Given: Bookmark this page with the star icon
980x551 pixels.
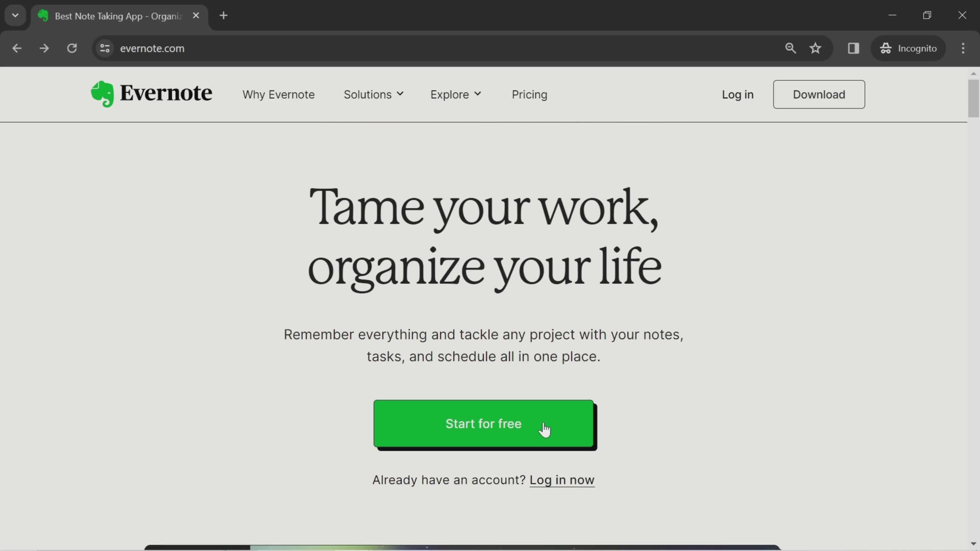Looking at the screenshot, I should click(x=815, y=48).
